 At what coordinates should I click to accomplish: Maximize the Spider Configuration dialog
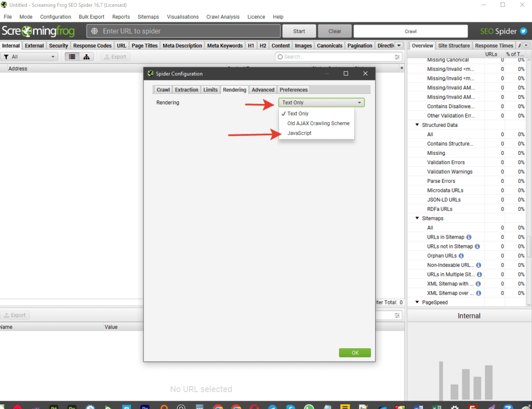point(345,73)
